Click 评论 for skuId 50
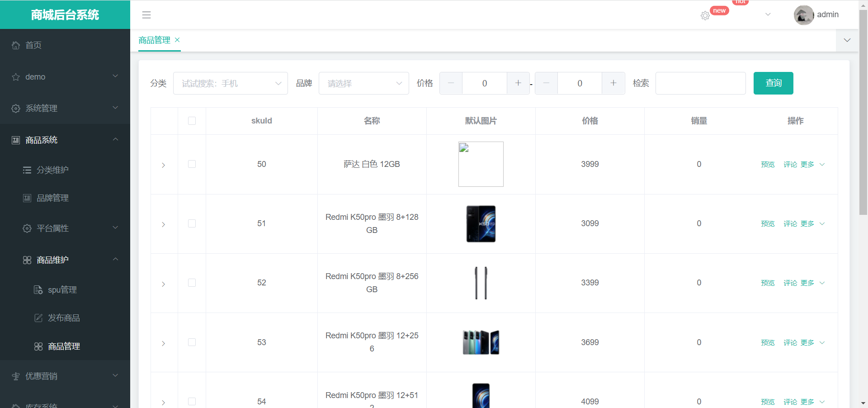868x408 pixels. (x=790, y=164)
